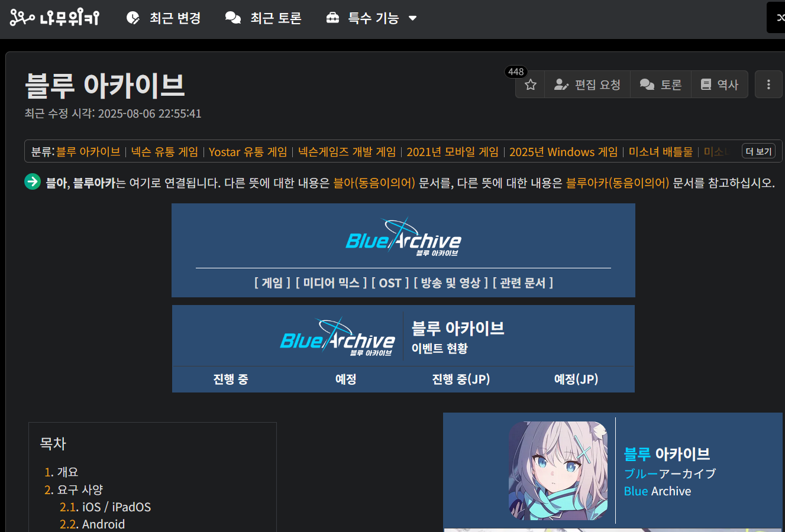Select the 진행 중(JP) tab

coord(461,379)
